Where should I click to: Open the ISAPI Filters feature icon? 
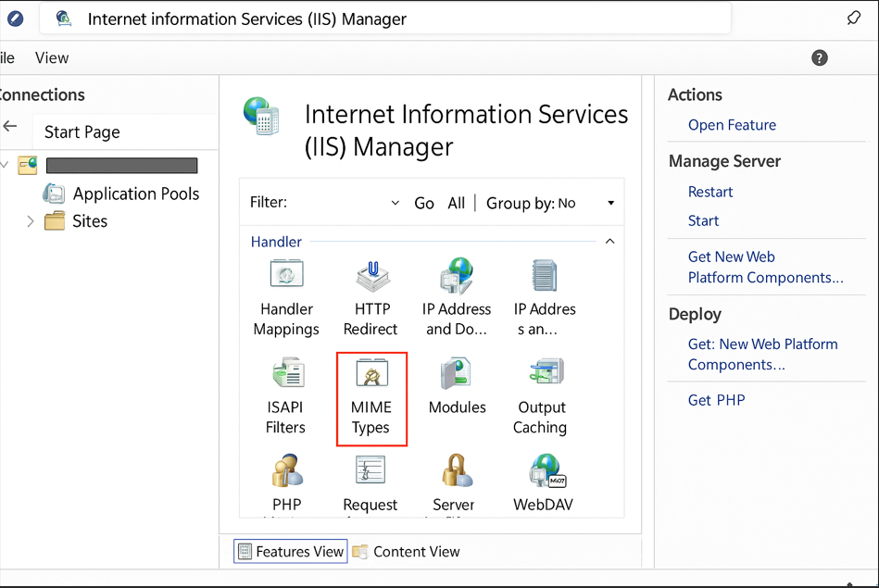pyautogui.click(x=288, y=373)
